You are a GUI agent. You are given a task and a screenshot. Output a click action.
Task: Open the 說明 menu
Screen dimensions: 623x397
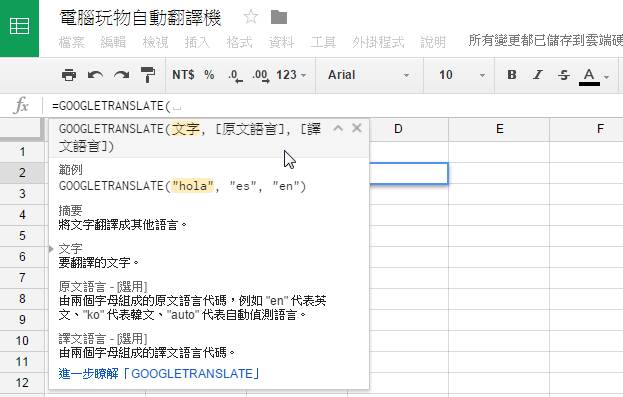[x=433, y=42]
